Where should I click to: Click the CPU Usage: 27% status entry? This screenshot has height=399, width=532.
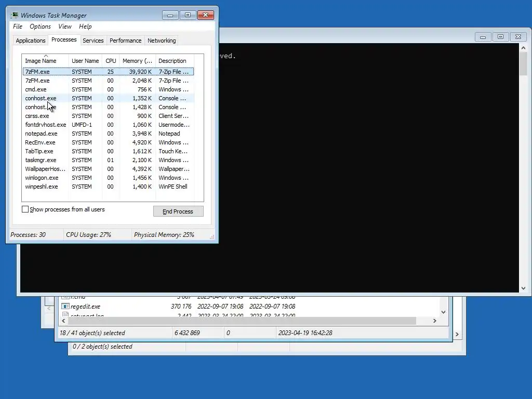88,234
